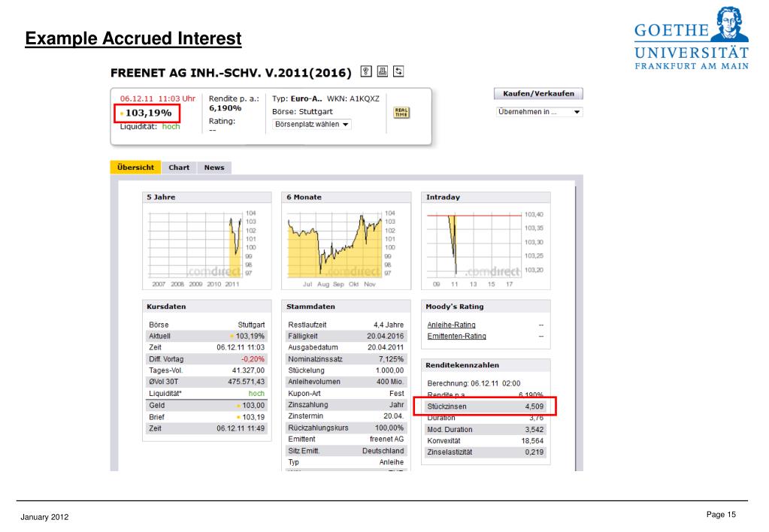Image resolution: width=769 pixels, height=532 pixels.
Task: Click the Goethe Universität logo
Action: tap(691, 39)
